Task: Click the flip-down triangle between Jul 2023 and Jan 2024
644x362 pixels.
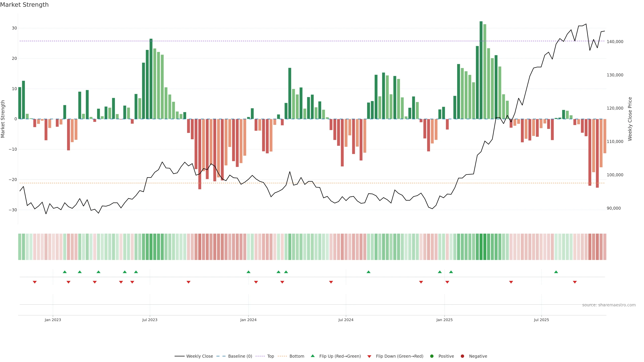Action: coord(189,282)
